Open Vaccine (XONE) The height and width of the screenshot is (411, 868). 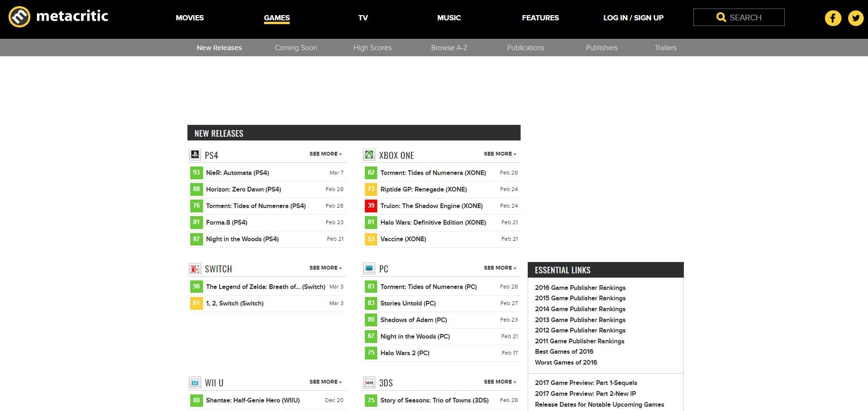pyautogui.click(x=403, y=239)
